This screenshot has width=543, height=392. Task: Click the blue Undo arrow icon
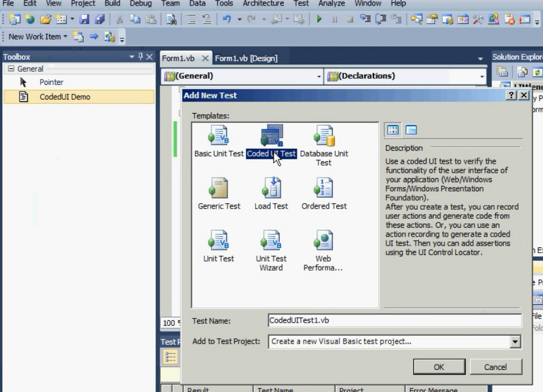[227, 19]
